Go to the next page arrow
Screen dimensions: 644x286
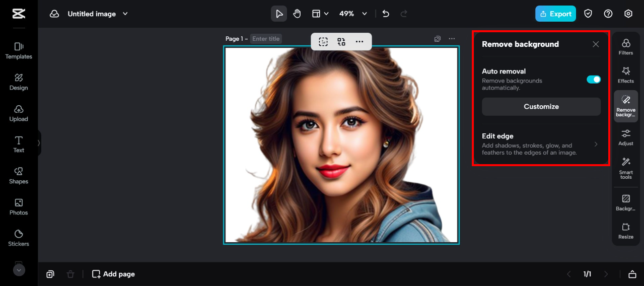pos(606,274)
